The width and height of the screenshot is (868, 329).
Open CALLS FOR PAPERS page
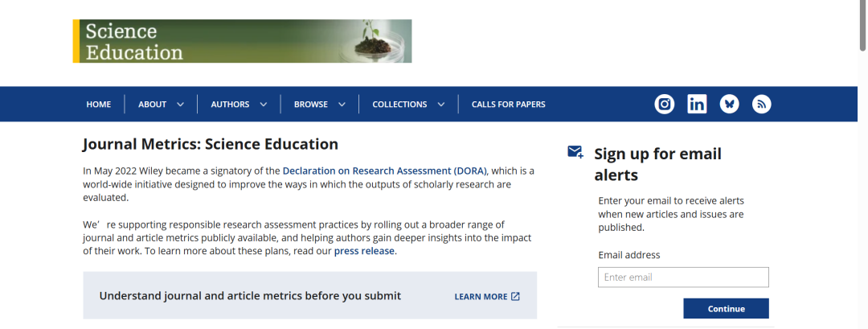point(508,104)
